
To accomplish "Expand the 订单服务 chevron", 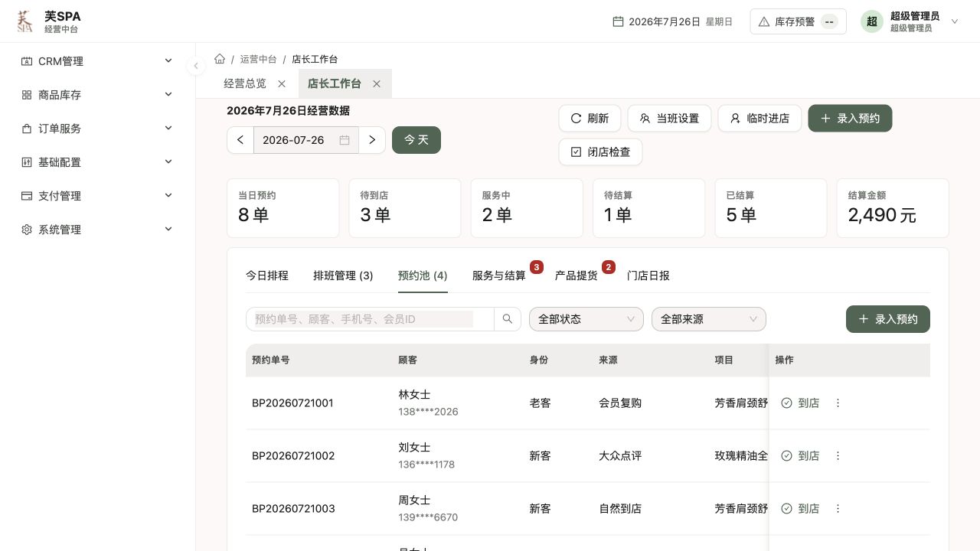I will pos(168,129).
